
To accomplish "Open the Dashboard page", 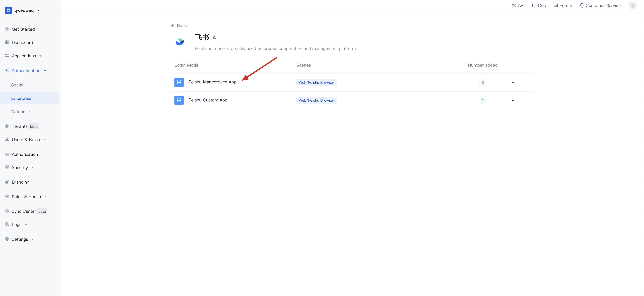I will [x=22, y=42].
